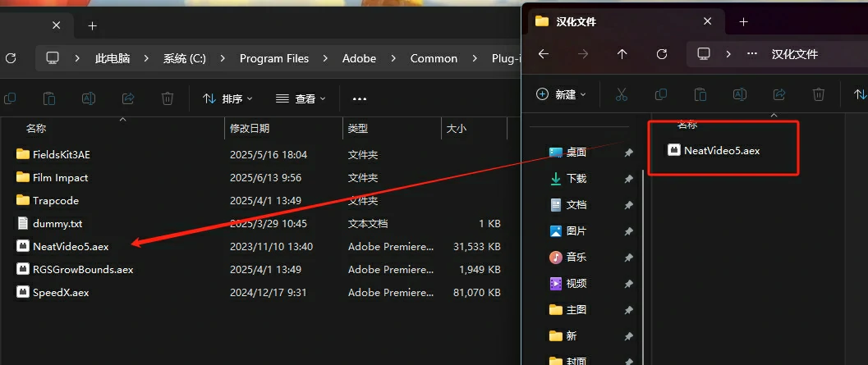This screenshot has height=365, width=868.
Task: Click refresh icon in left Explorer window
Action: 11,58
